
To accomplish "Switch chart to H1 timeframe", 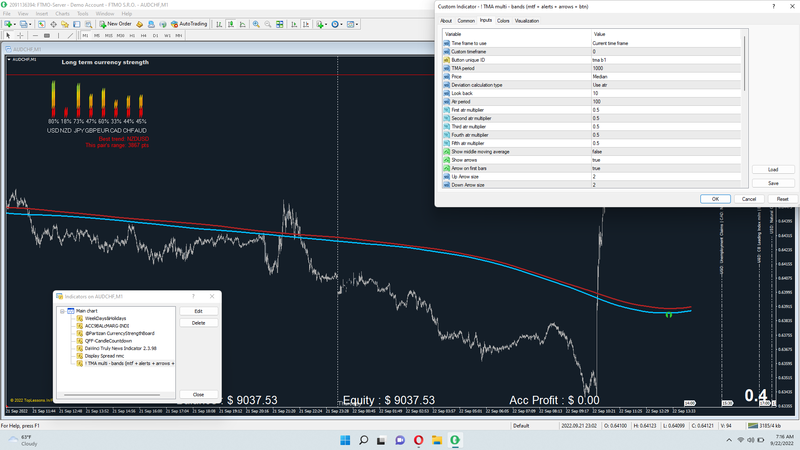I will [x=132, y=36].
